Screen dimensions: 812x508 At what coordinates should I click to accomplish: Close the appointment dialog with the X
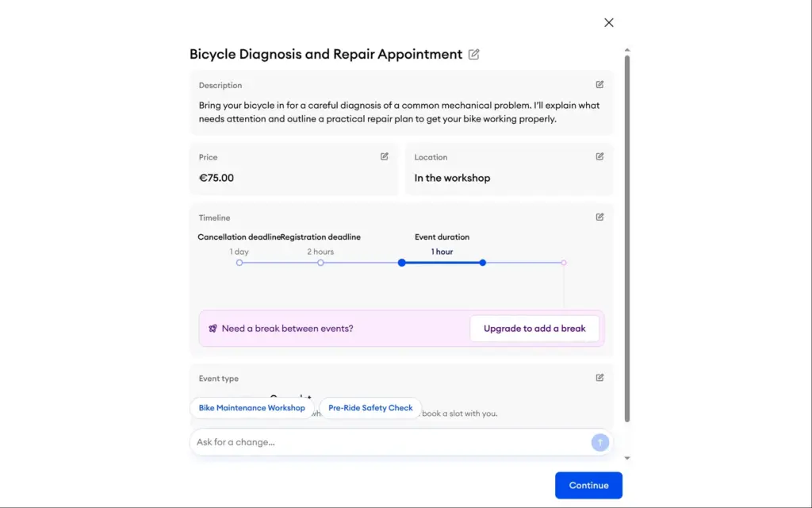coord(608,22)
